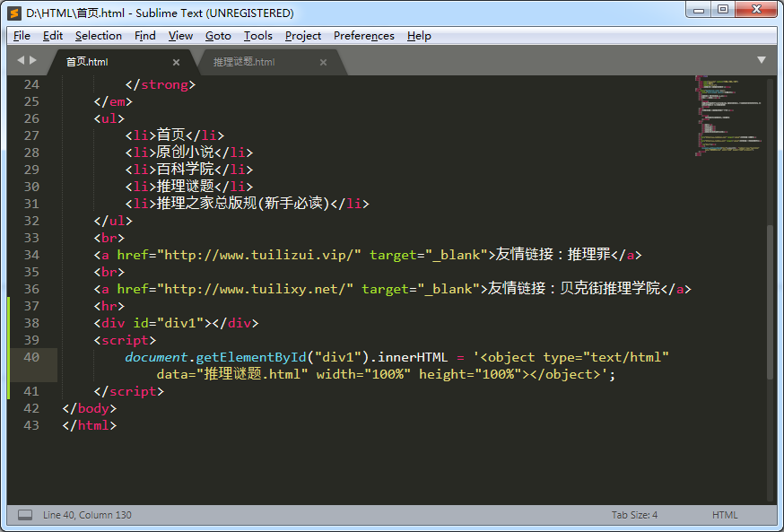Click data="推理谜题.html" attribute text
This screenshot has height=532, width=784.
click(232, 374)
